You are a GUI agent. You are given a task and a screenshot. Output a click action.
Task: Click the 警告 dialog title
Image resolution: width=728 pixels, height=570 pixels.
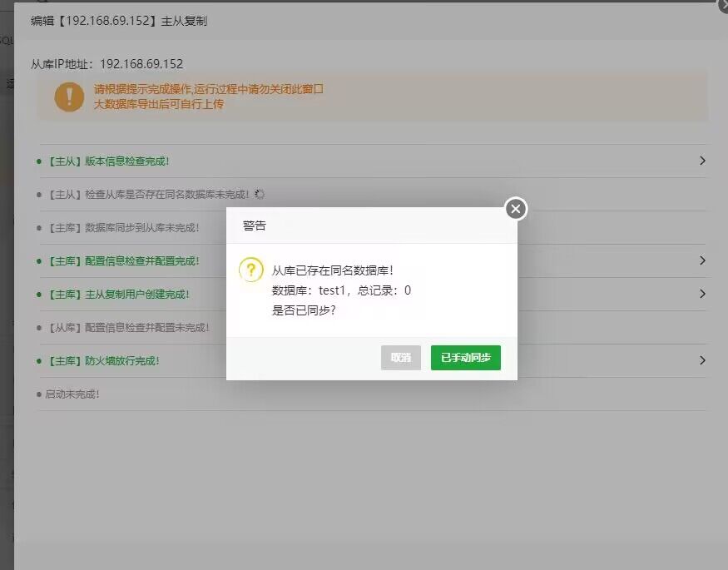(255, 226)
